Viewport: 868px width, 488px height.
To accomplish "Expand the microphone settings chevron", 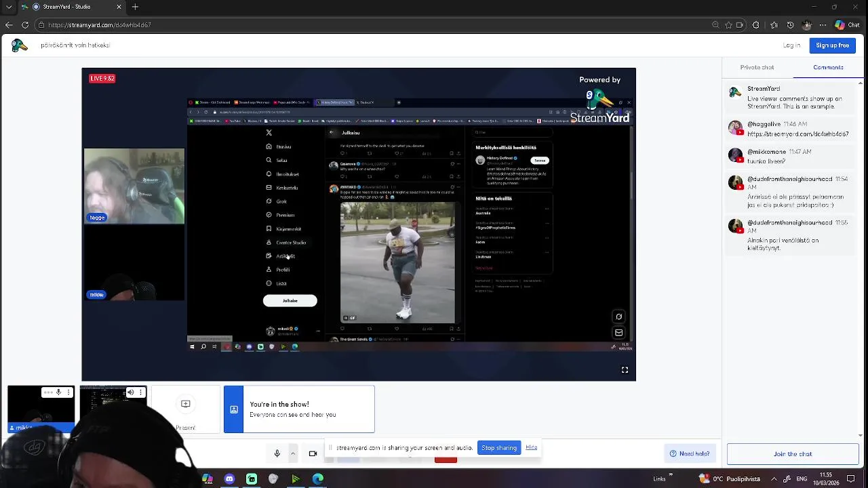I will [x=293, y=453].
